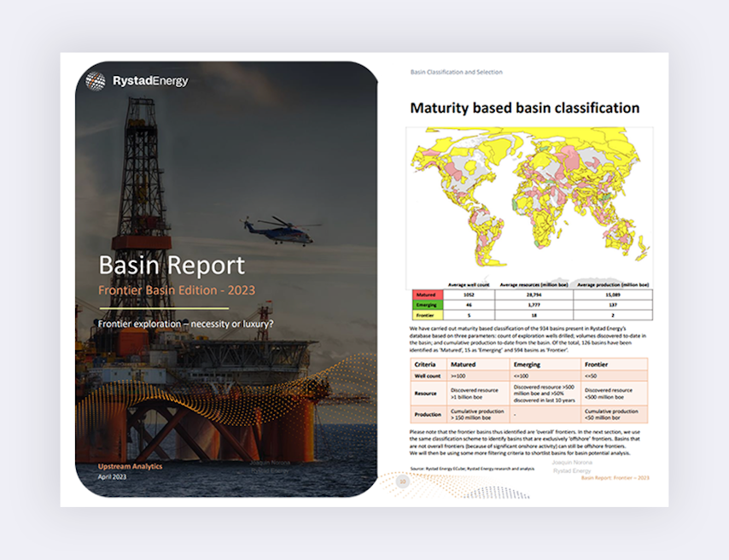The height and width of the screenshot is (560, 729).
Task: Click 'Cumulative production > 150 million boe' cell
Action: click(477, 414)
